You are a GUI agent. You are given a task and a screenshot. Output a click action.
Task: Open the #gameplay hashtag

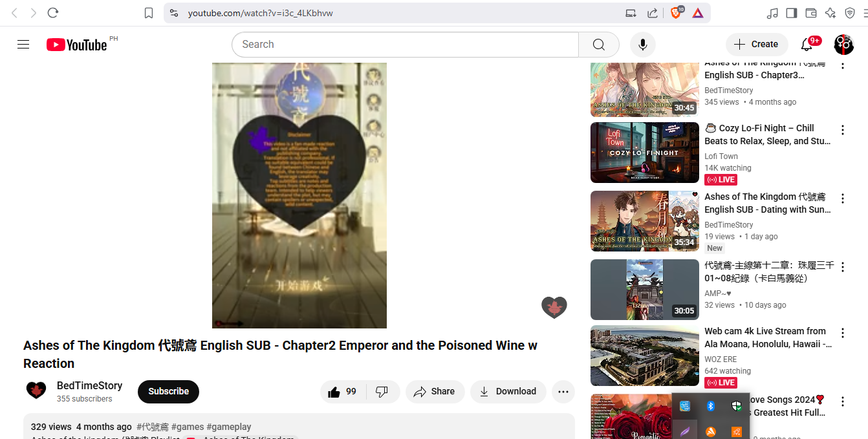tap(229, 427)
